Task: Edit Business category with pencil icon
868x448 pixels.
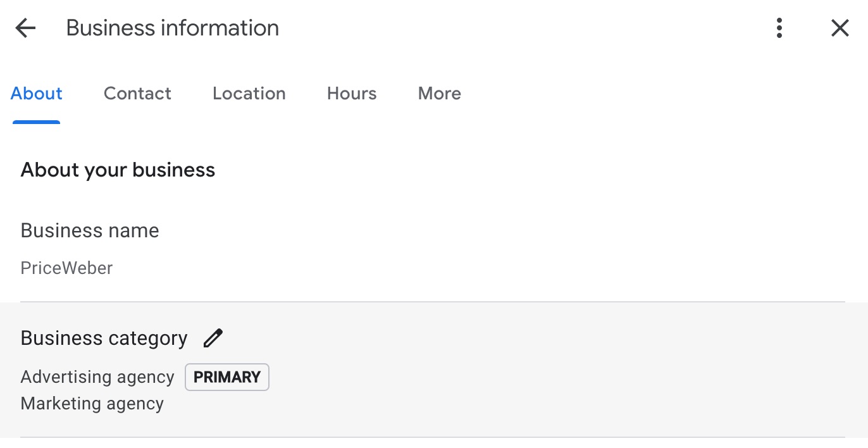Action: pyautogui.click(x=213, y=339)
